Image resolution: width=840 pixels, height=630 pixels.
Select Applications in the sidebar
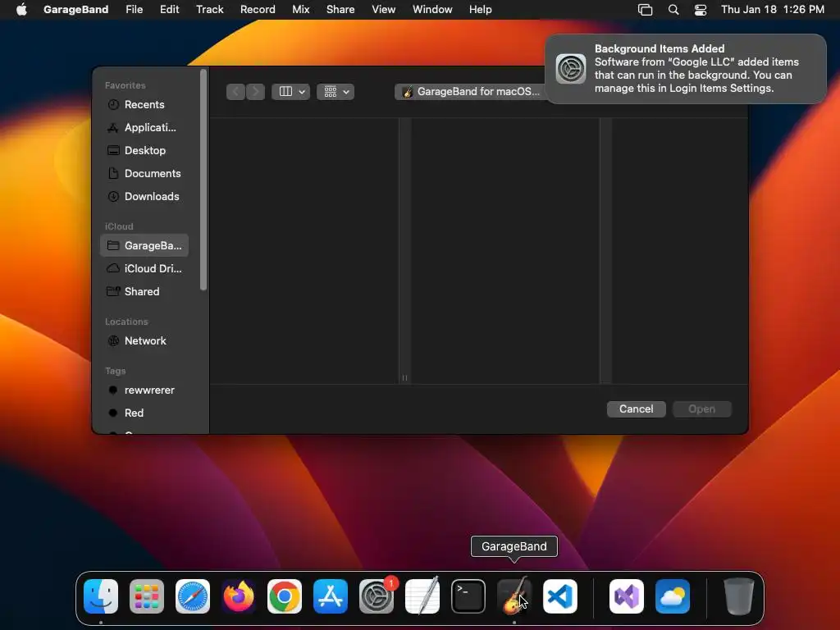144,127
